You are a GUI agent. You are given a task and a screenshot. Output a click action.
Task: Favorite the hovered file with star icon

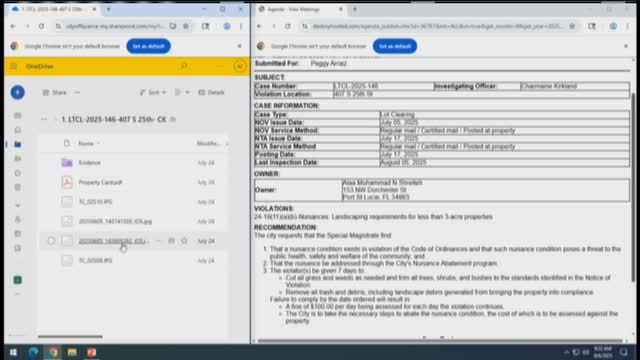click(184, 241)
